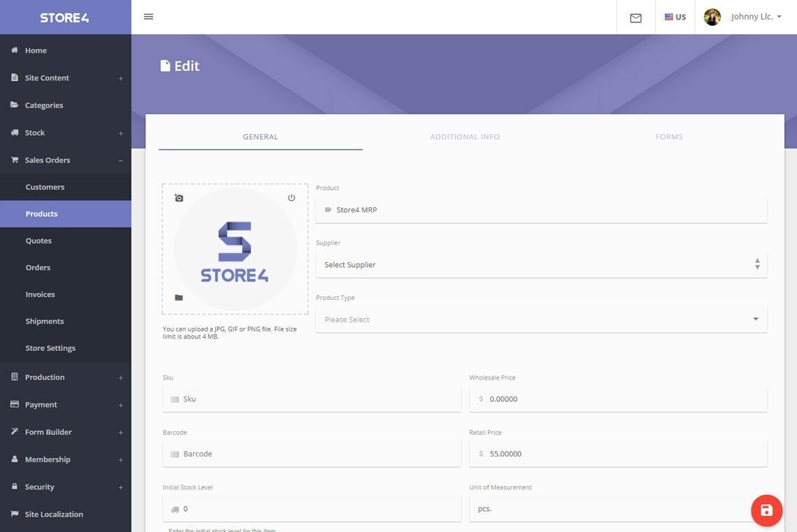Click the dollar sign in Wholesale Price

[x=481, y=399]
